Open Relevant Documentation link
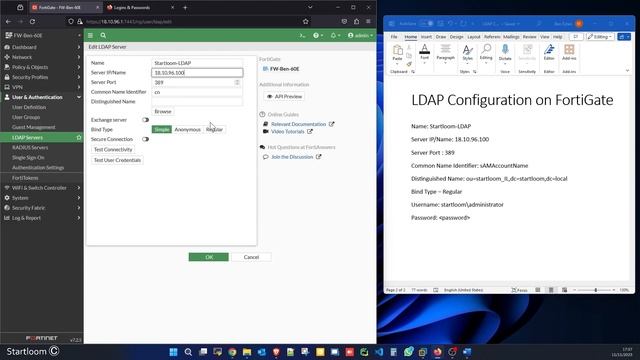The image size is (640, 360). tap(298, 124)
